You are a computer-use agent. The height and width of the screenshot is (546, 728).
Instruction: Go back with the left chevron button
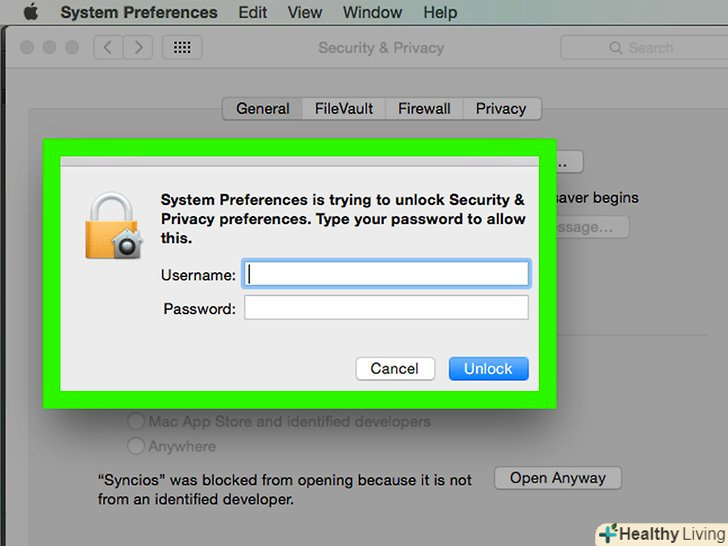pos(108,47)
